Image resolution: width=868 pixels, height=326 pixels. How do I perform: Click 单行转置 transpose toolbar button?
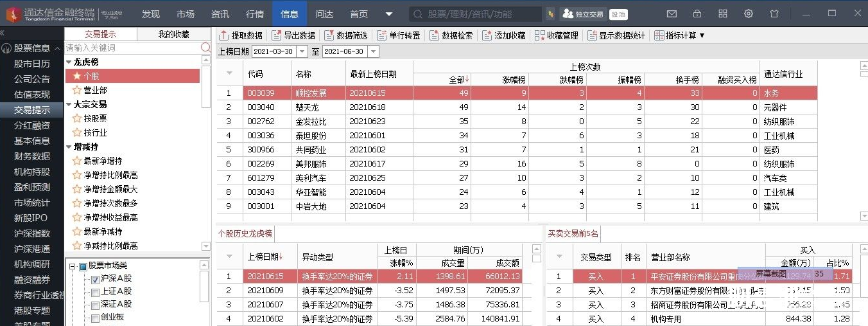pyautogui.click(x=398, y=35)
